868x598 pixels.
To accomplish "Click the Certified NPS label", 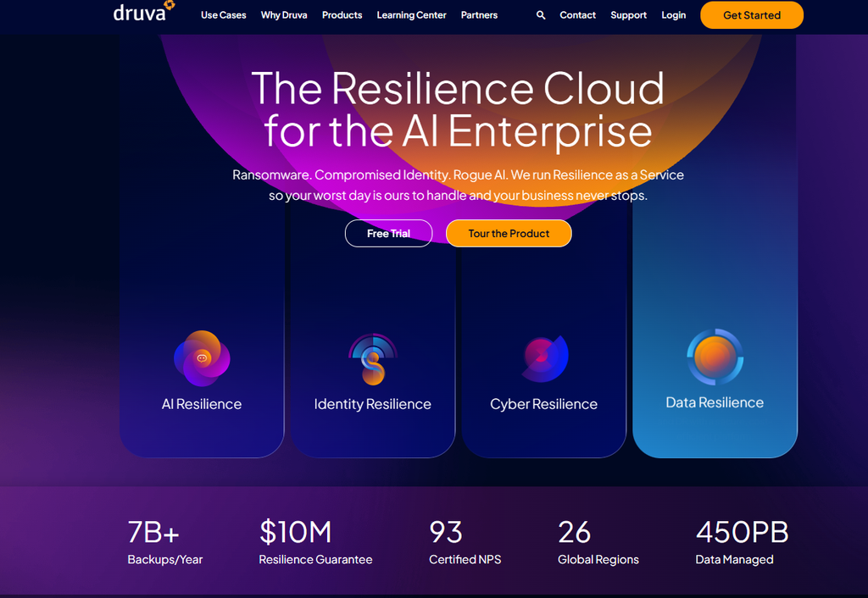I will click(465, 560).
